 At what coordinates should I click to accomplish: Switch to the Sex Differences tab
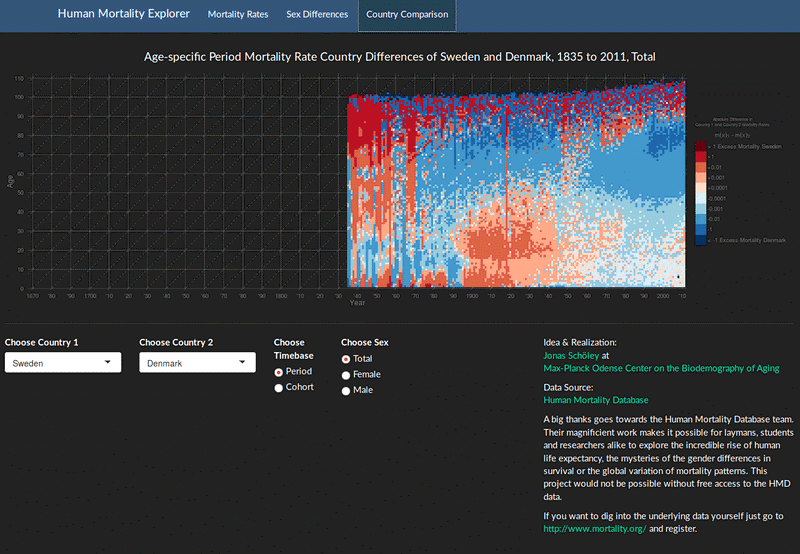point(317,14)
